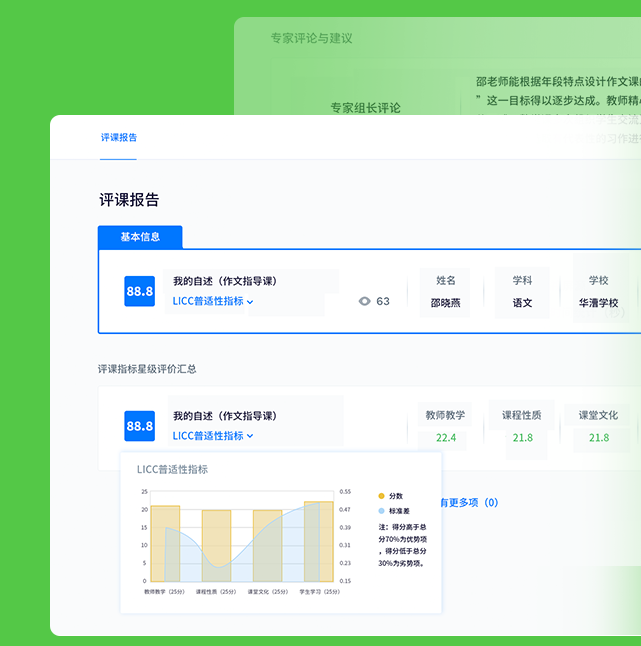Open the 有更多项 (0) link
The height and width of the screenshot is (646, 641).
[468, 503]
